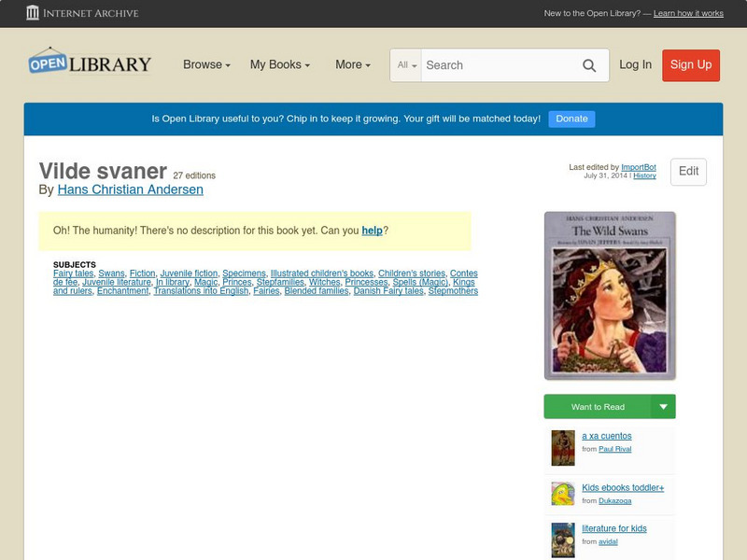The height and width of the screenshot is (560, 747).
Task: Open the My Books menu
Action: coord(280,64)
